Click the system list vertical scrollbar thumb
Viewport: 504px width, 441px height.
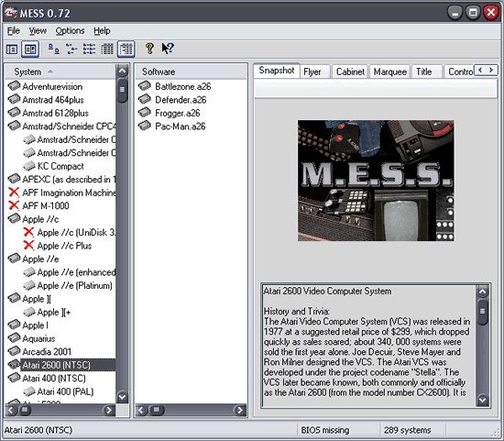[x=122, y=91]
